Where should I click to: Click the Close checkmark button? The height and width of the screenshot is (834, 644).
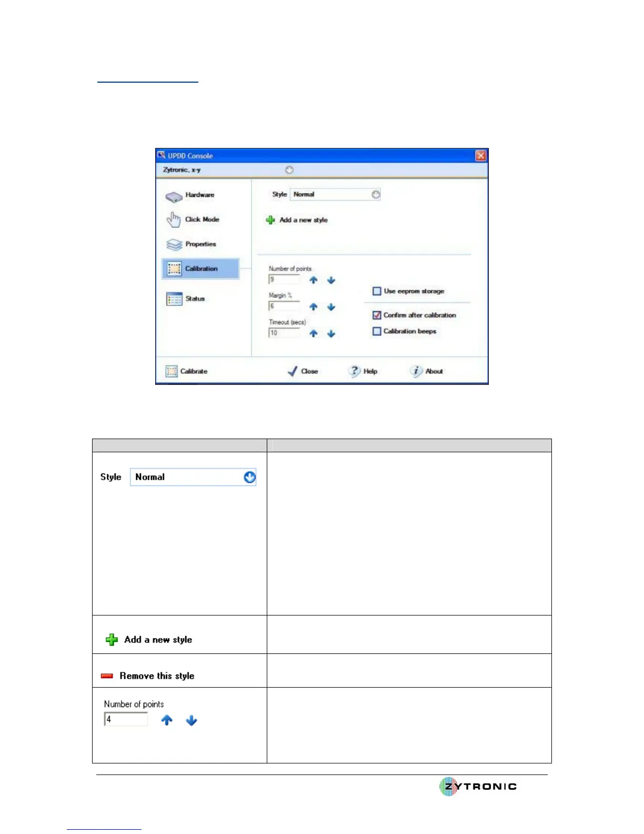303,371
